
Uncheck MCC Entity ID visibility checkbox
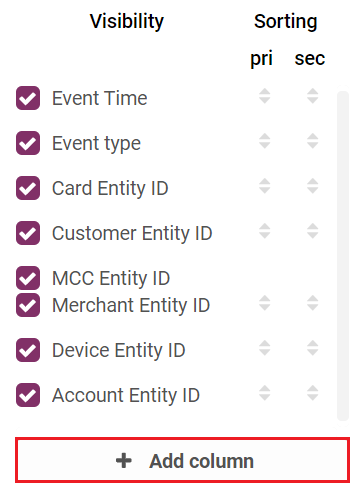28,278
